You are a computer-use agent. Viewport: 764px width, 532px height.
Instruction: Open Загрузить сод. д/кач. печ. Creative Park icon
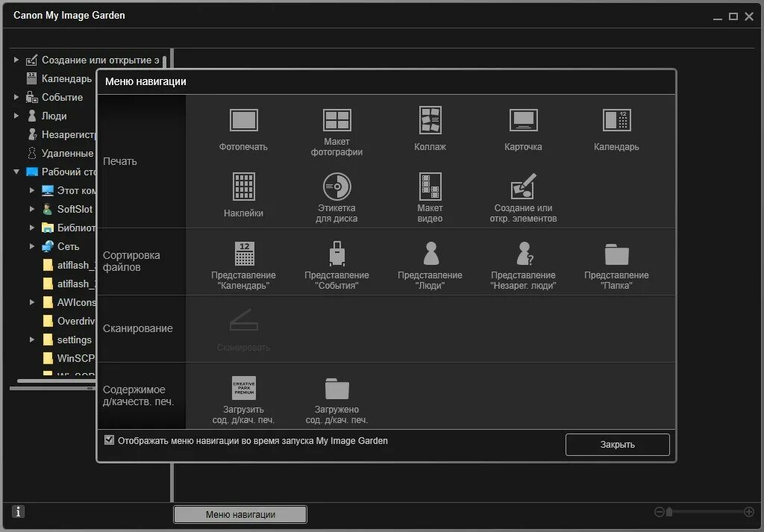[244, 388]
